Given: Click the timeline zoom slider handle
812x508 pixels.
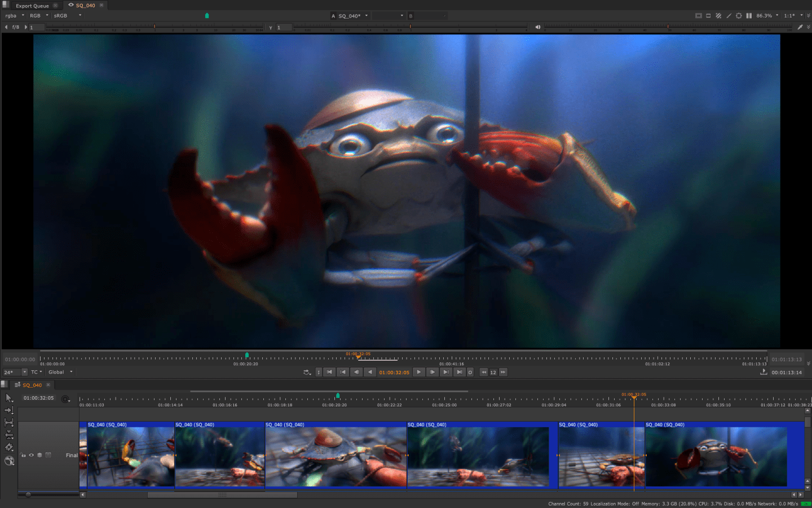Looking at the screenshot, I should 28,494.
